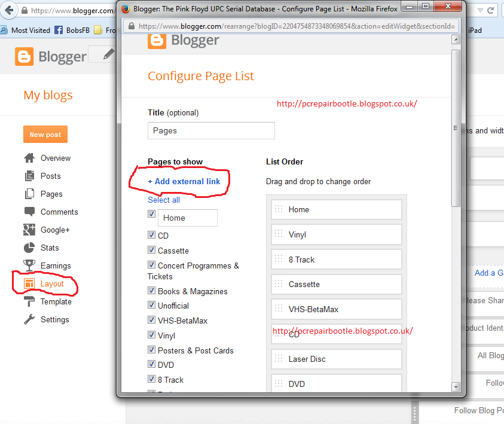Click the drag handle of the Cassette list item
This screenshot has width=504, height=424.
(x=279, y=284)
